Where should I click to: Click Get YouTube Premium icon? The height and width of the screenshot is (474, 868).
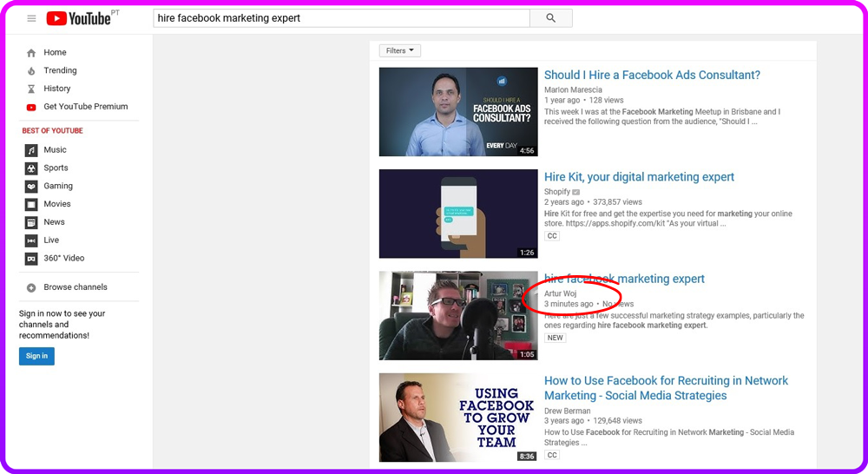pos(31,107)
